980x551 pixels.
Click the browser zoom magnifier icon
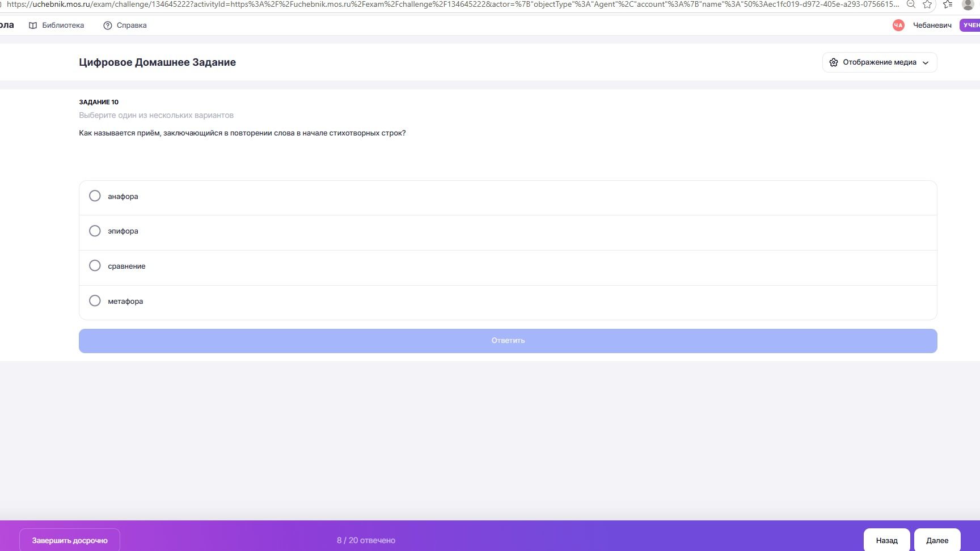(x=911, y=4)
